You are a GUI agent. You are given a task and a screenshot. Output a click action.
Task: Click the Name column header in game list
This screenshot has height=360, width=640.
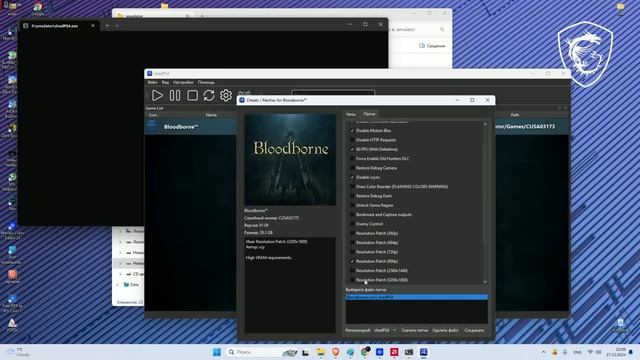point(211,115)
